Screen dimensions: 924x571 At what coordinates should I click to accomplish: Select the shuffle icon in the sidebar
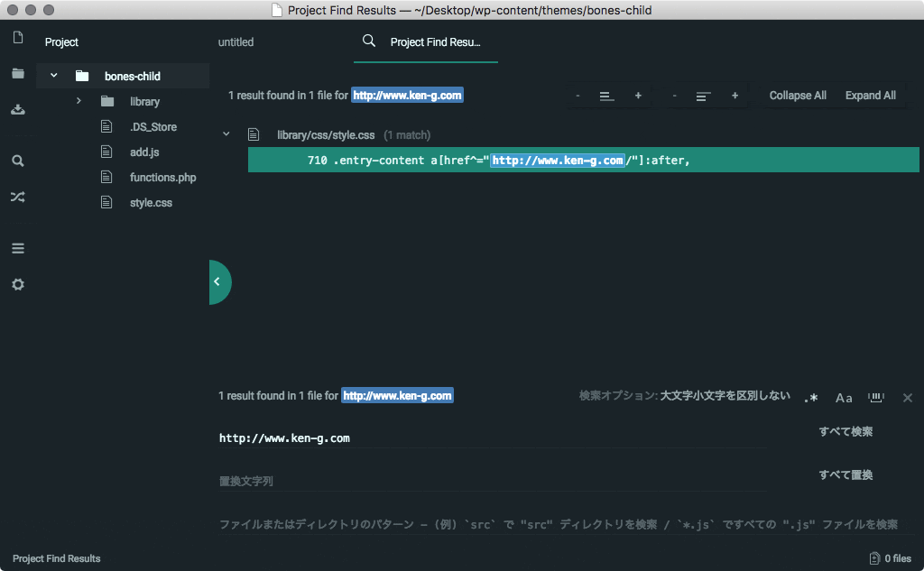[x=17, y=197]
